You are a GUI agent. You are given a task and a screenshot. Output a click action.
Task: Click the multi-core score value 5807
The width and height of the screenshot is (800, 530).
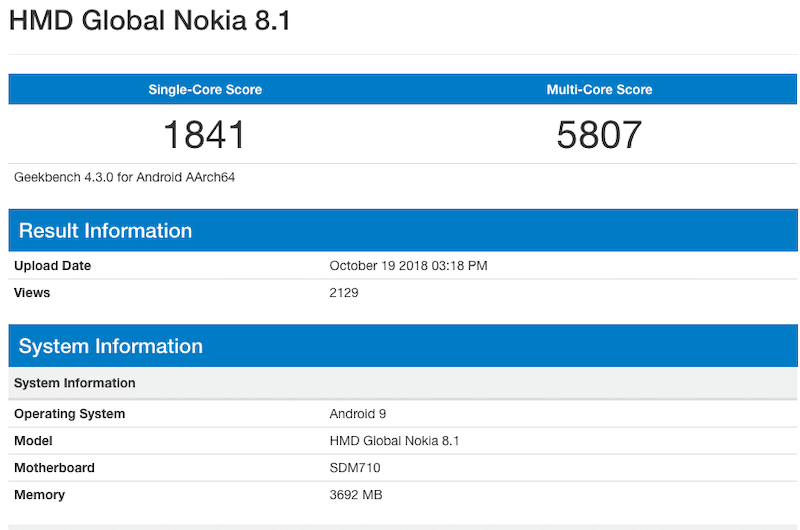(x=599, y=135)
